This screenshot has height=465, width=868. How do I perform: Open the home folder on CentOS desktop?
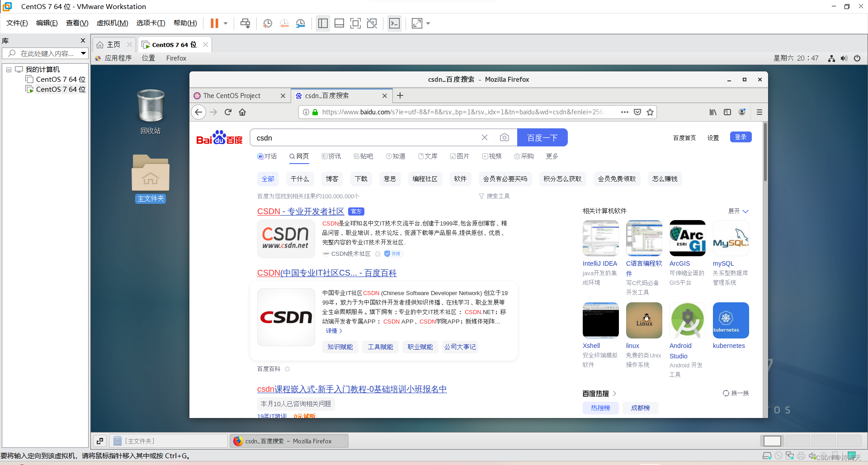[151, 178]
